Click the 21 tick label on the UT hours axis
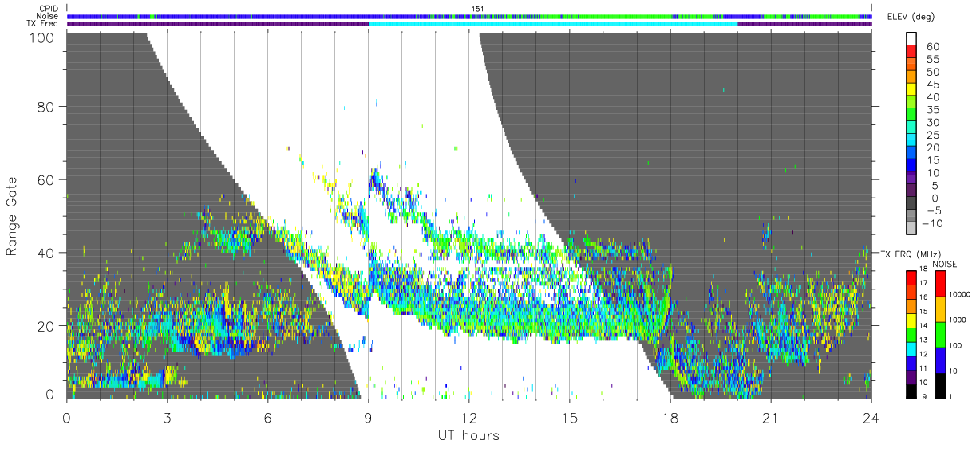980x452 pixels. 771,417
